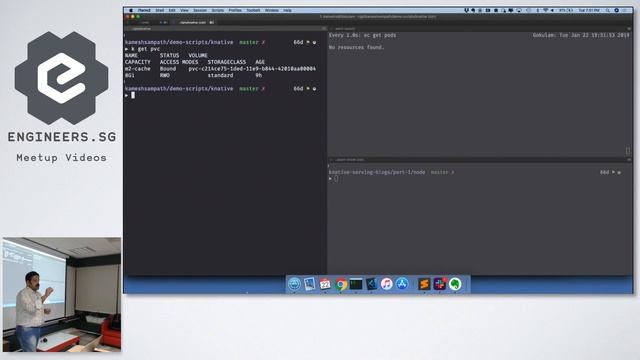Click the 'ENGINEERS.SG' title text

pos(62,137)
